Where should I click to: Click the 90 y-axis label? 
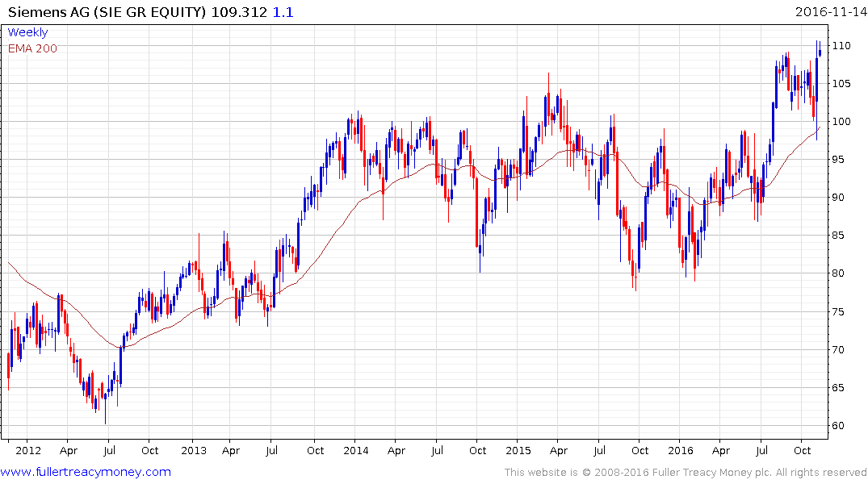coord(839,198)
